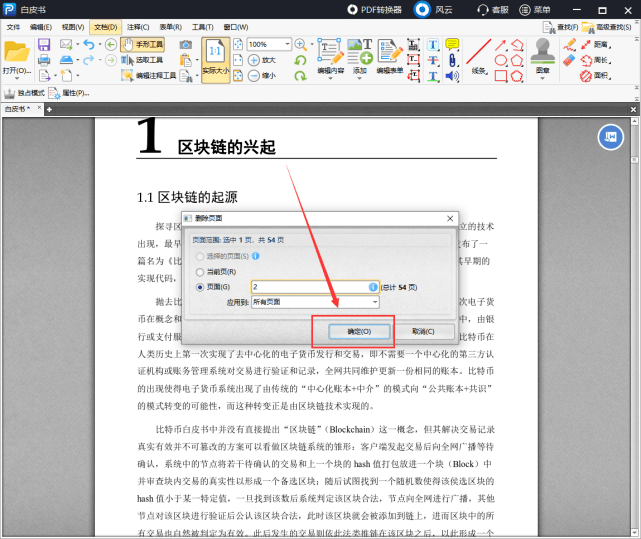The image size is (641, 539).
Task: Select the Stamp (图章) tool
Action: click(x=543, y=55)
